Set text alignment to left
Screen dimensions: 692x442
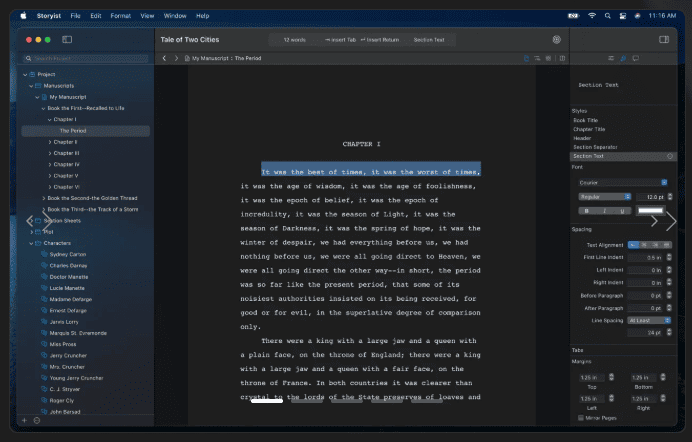click(633, 245)
